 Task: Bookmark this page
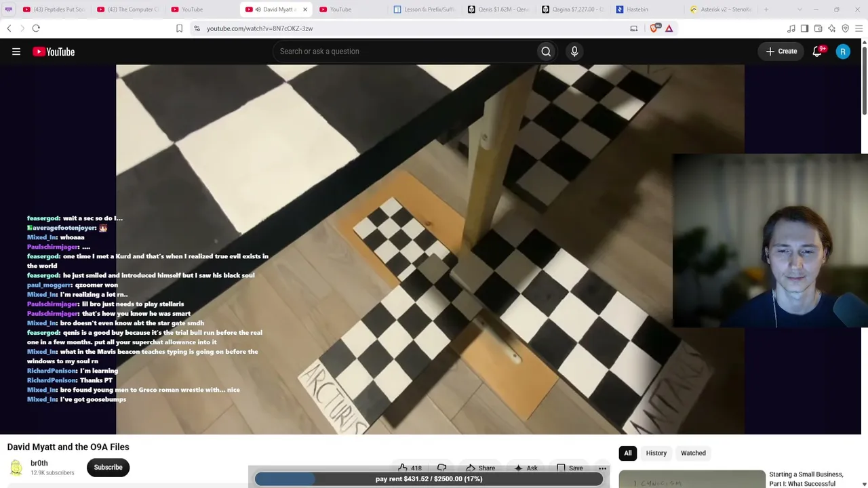point(179,28)
